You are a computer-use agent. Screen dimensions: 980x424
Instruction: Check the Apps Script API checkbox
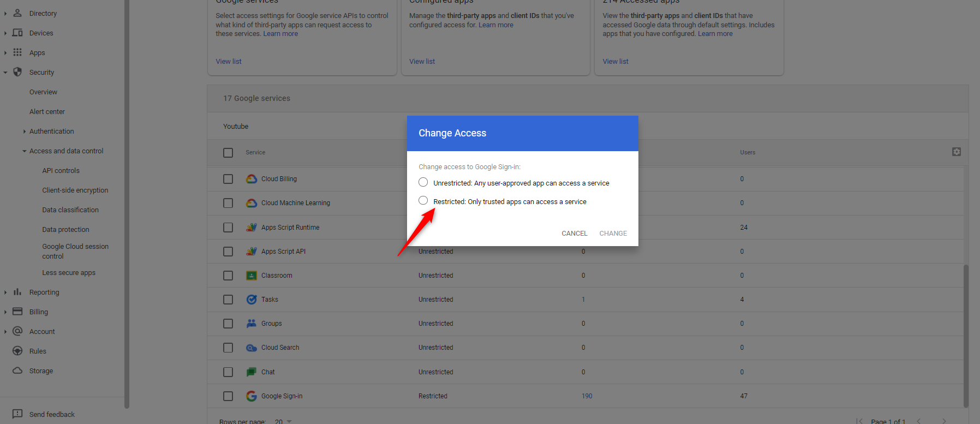click(x=228, y=252)
